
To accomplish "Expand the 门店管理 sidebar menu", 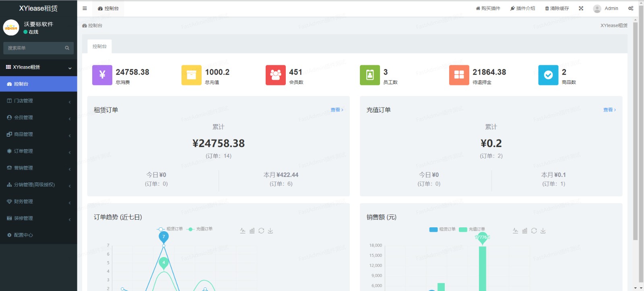I will [x=38, y=101].
